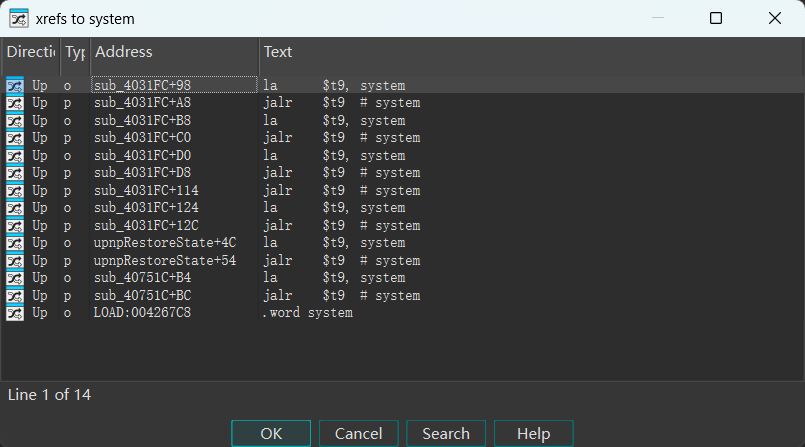
Task: Click the row icon for sub_4031FC+114
Action: click(15, 191)
